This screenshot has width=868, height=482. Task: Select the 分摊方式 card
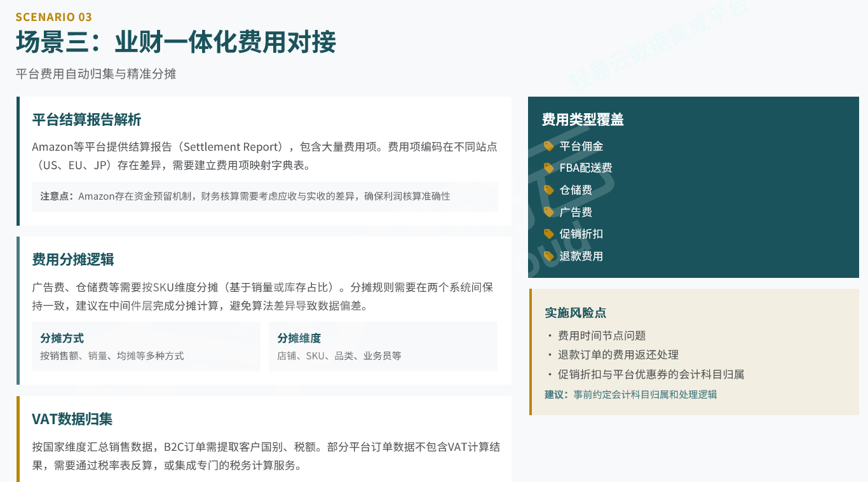(146, 347)
